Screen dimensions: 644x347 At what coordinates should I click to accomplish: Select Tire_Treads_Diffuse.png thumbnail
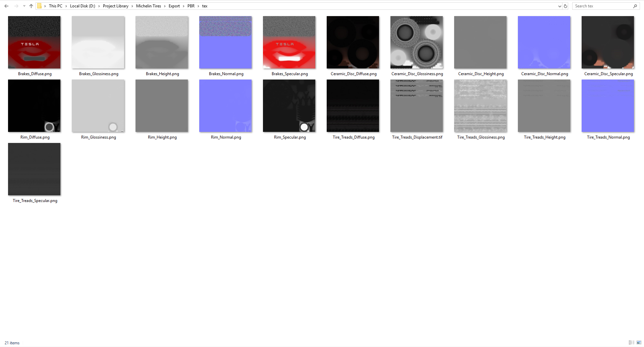pos(353,106)
